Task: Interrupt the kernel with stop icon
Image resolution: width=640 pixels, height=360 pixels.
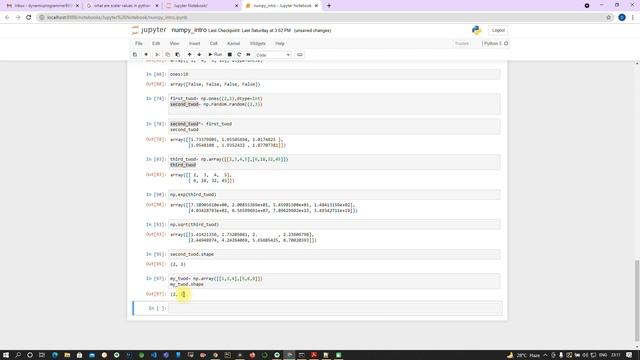Action: point(230,55)
